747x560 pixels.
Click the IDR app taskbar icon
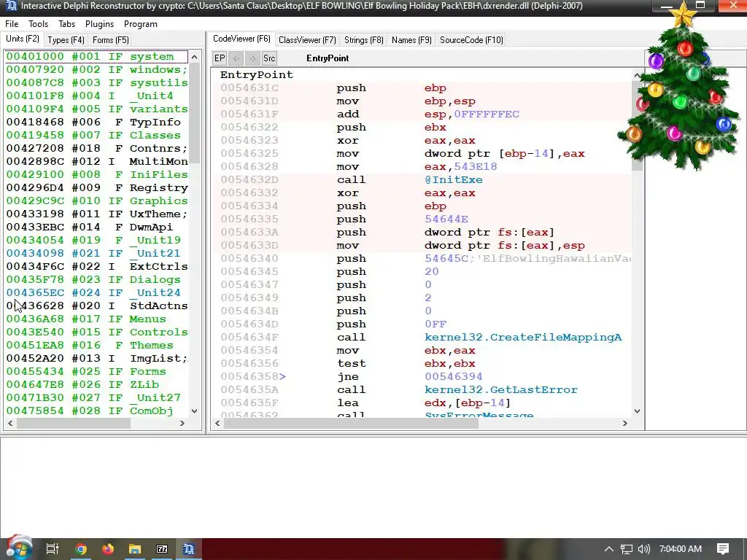pos(189,549)
